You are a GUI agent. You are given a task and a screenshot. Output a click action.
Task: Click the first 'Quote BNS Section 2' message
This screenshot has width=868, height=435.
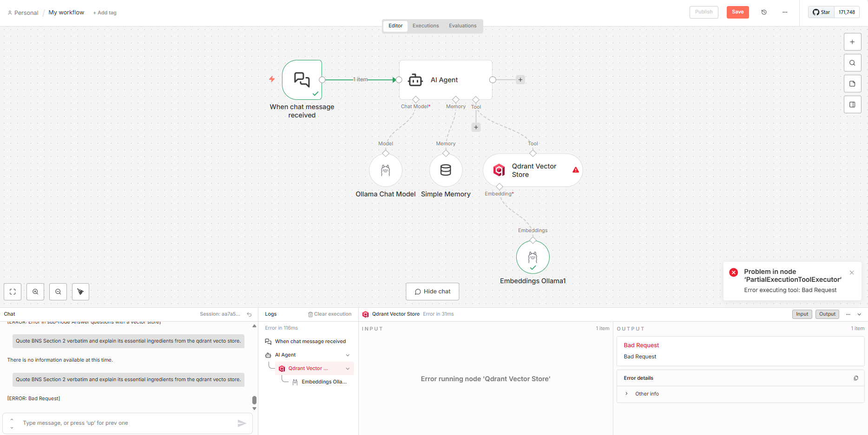click(128, 341)
